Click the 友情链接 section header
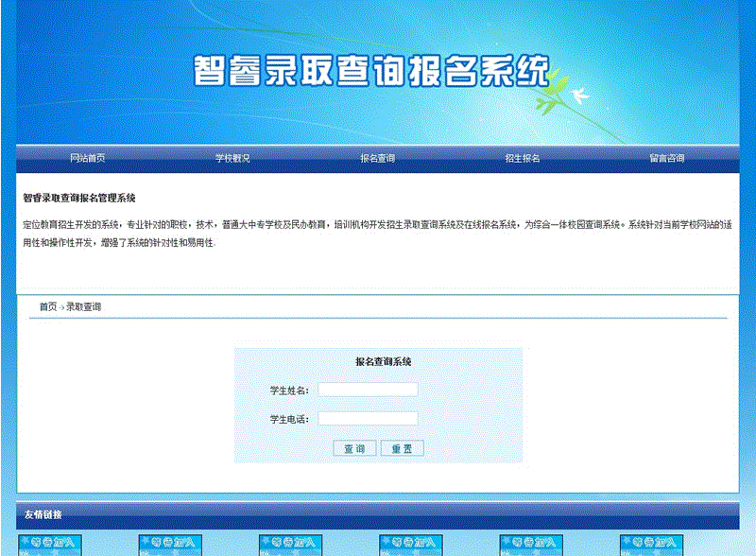 tap(43, 514)
